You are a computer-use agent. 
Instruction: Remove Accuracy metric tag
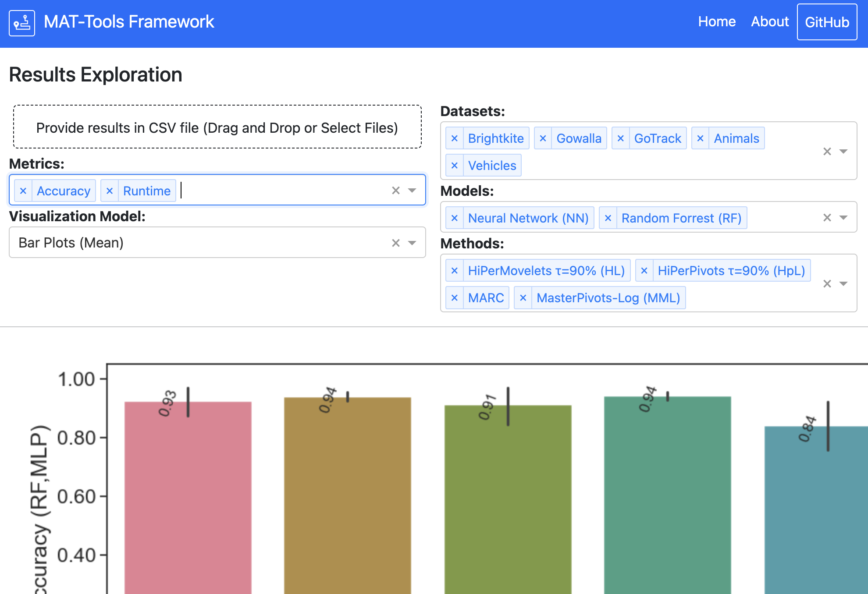24,191
